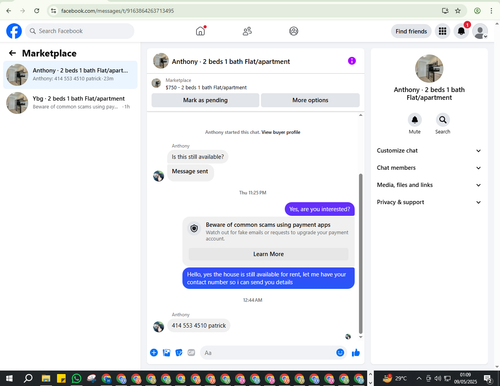Show hidden system tray icons
Image resolution: width=500 pixels, height=386 pixels.
pyautogui.click(x=419, y=378)
